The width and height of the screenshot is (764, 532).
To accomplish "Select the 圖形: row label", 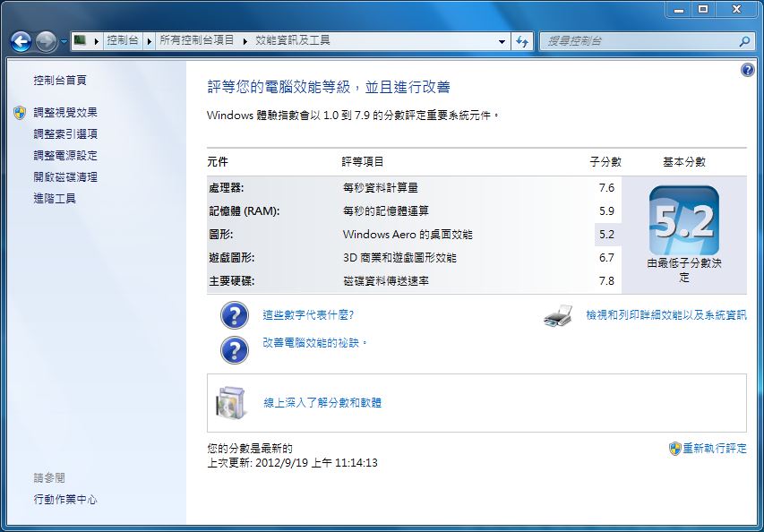I will [220, 235].
